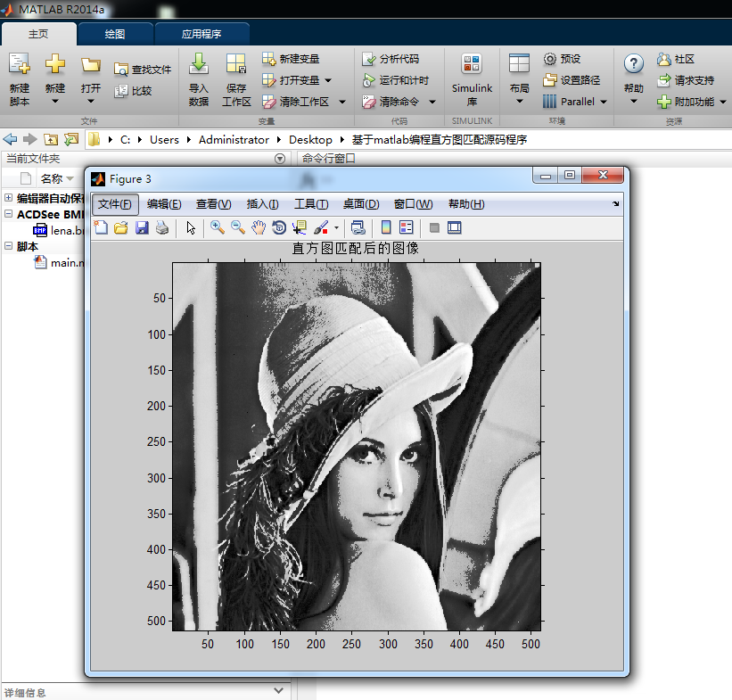Select the lena.bmp file

pyautogui.click(x=59, y=230)
